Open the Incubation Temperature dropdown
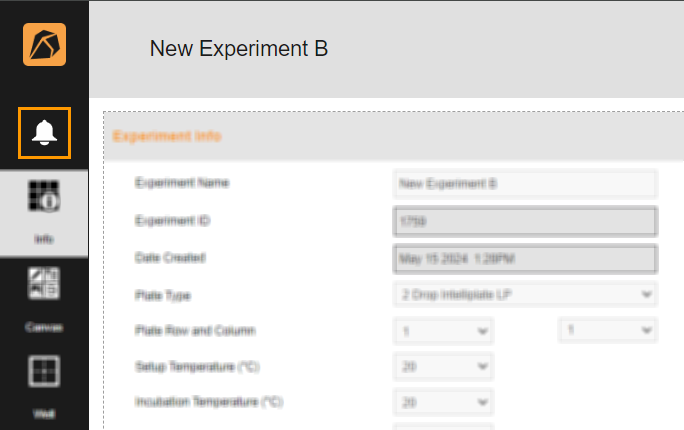Viewport: 684px width, 430px height. point(443,402)
